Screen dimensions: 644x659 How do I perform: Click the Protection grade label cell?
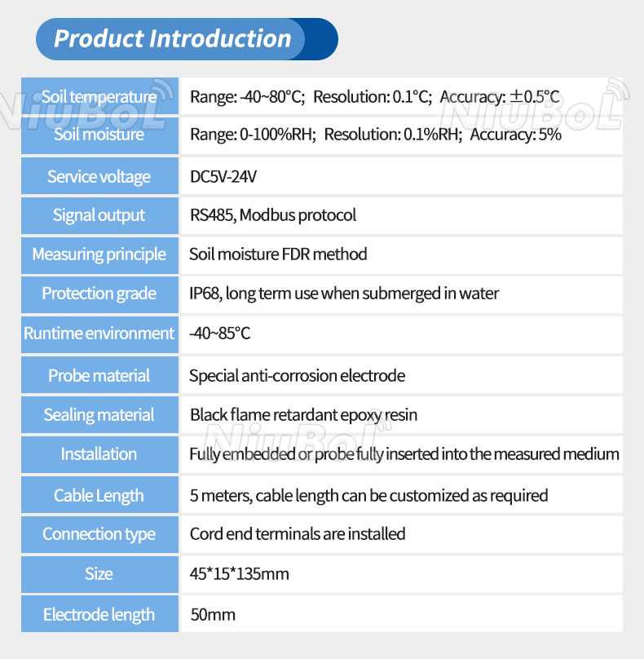tap(99, 294)
